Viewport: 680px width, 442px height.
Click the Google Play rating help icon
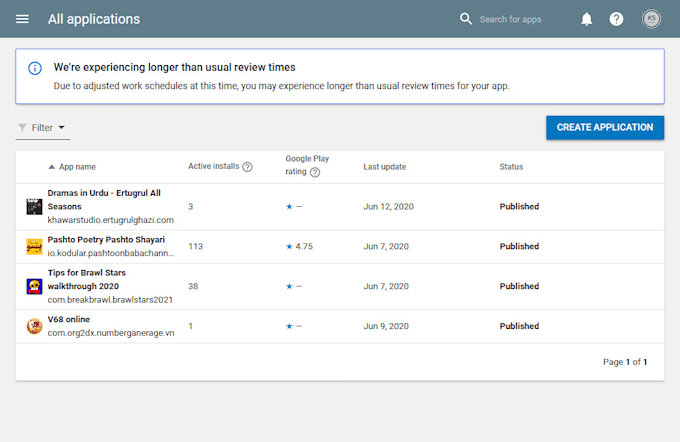coord(315,172)
